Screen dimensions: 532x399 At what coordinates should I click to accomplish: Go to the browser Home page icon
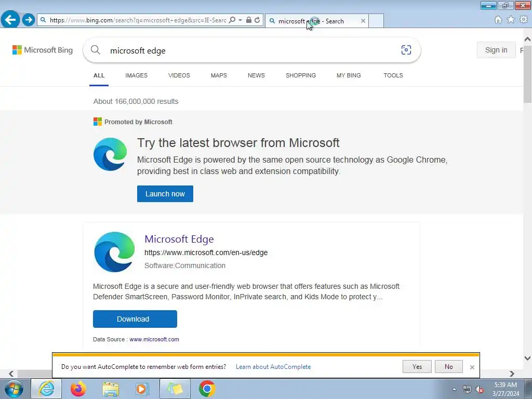(x=498, y=20)
